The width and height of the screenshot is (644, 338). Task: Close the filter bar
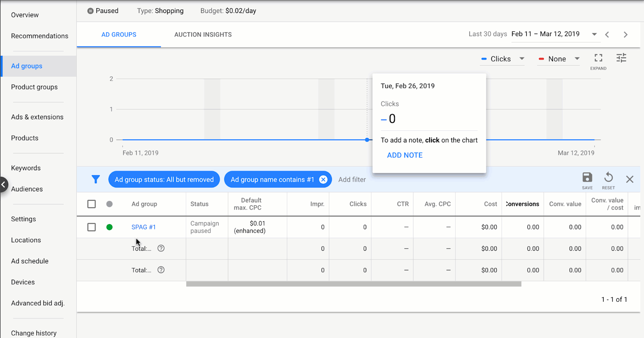630,180
